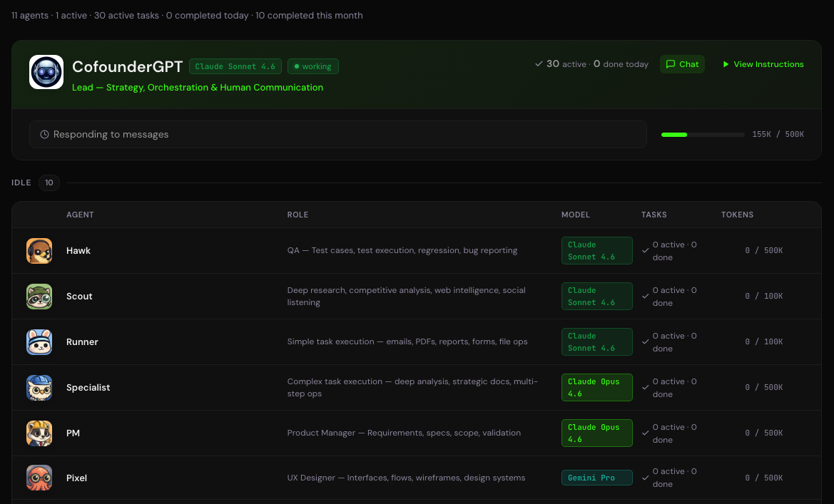Screen dimensions: 834x504
Task: Click the 155K / 500K token count
Action: (x=778, y=135)
